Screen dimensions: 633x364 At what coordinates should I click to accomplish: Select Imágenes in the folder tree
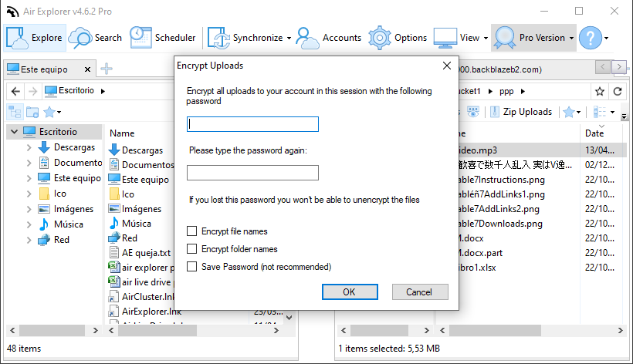pyautogui.click(x=73, y=209)
